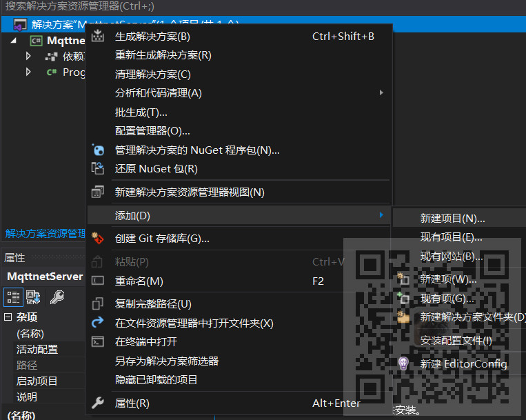Click the categorized view icon in Properties panel
The width and height of the screenshot is (526, 420).
click(x=13, y=297)
